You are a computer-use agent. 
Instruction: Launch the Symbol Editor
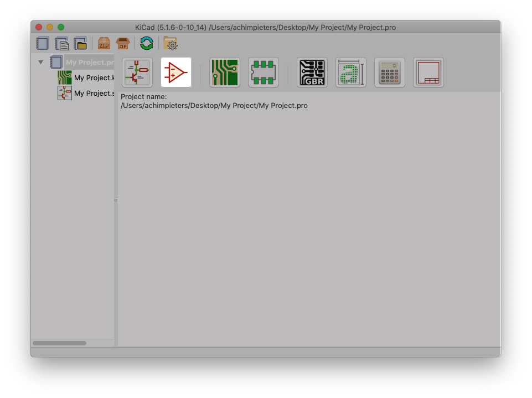click(176, 73)
